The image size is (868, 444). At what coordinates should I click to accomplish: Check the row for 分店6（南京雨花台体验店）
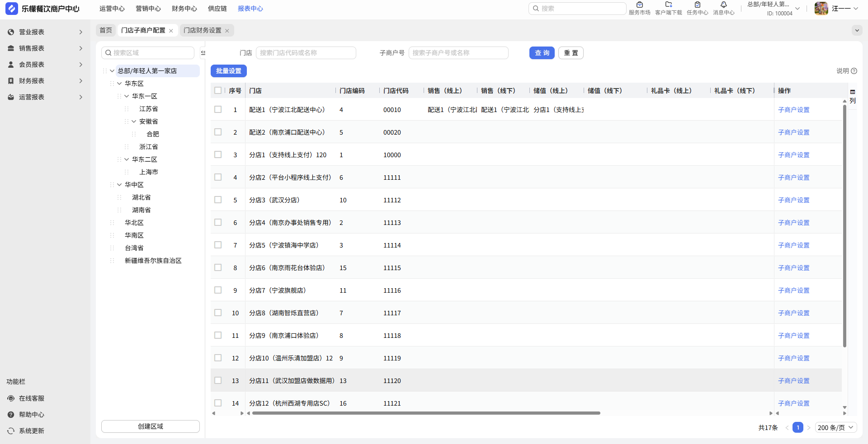click(218, 267)
